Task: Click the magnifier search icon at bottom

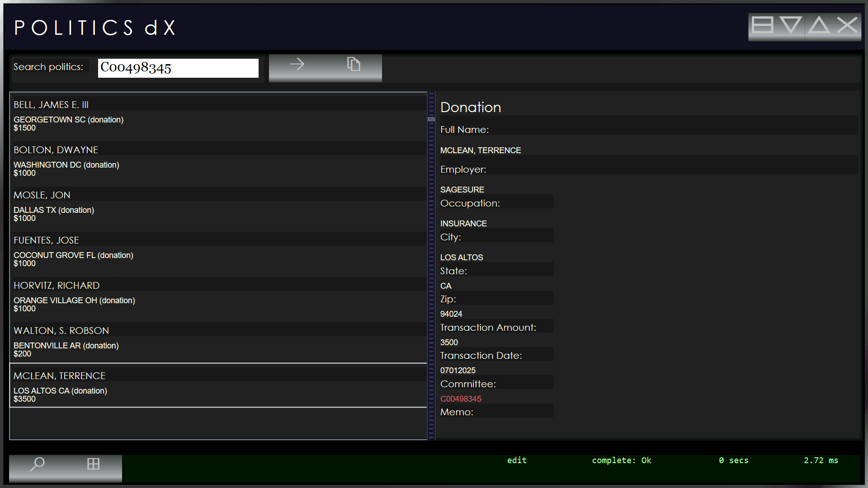Action: (x=38, y=464)
